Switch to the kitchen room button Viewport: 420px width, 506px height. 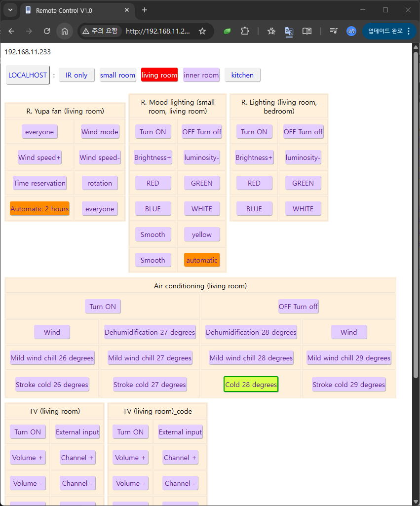[242, 75]
